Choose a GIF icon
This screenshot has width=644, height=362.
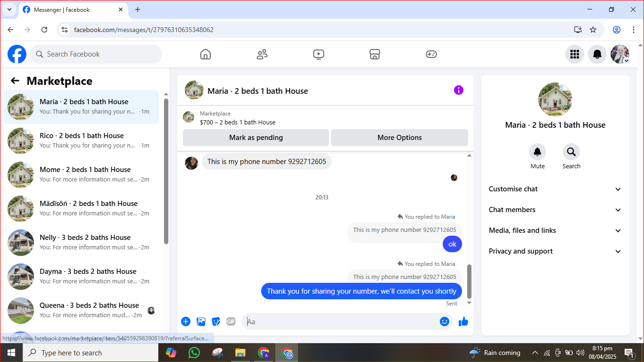[x=231, y=321]
